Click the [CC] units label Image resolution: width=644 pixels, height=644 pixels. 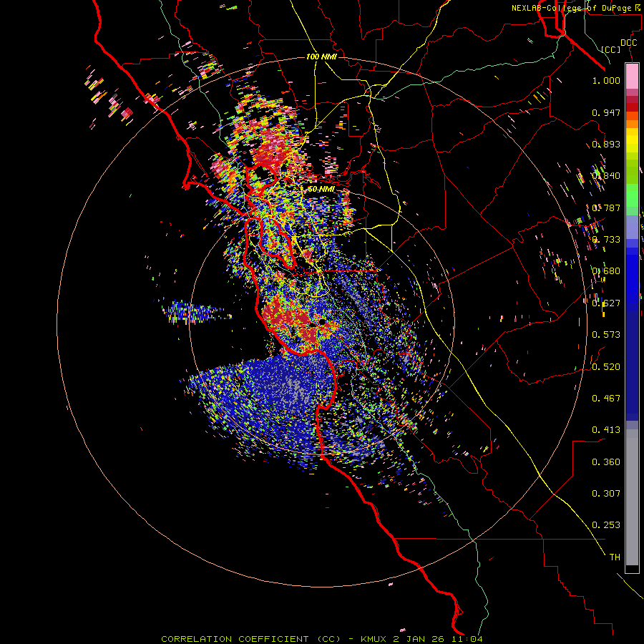coord(611,49)
